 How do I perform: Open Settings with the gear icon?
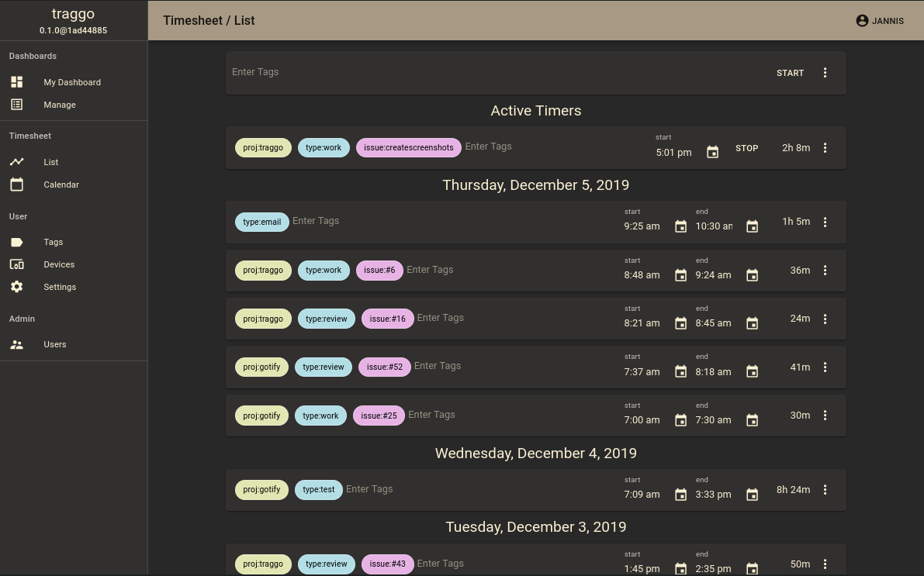17,287
